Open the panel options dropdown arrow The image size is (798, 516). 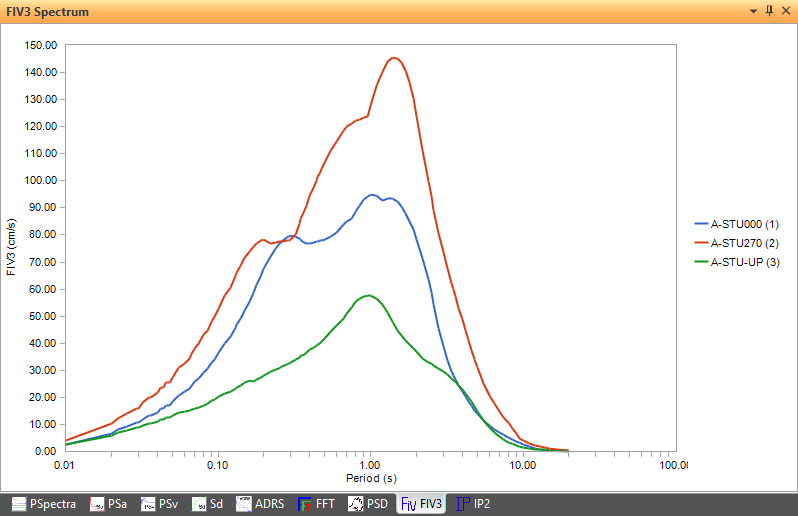pos(753,11)
